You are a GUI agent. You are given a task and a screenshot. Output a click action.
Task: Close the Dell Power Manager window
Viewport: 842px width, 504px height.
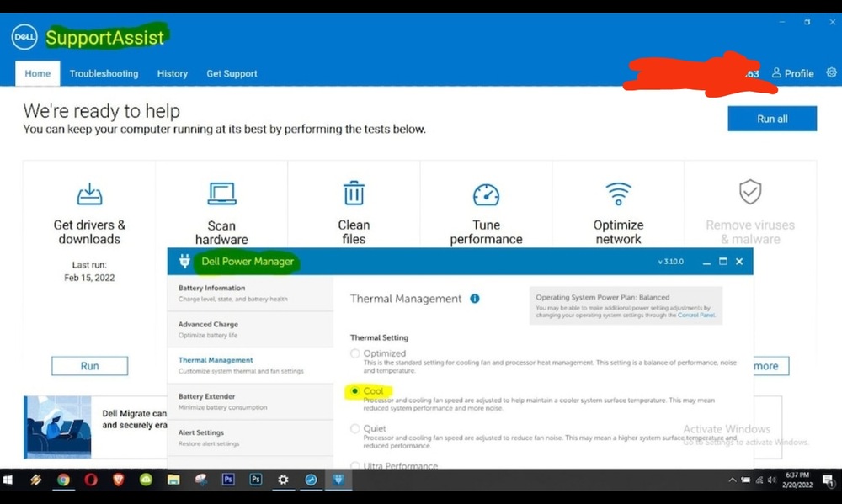(739, 262)
